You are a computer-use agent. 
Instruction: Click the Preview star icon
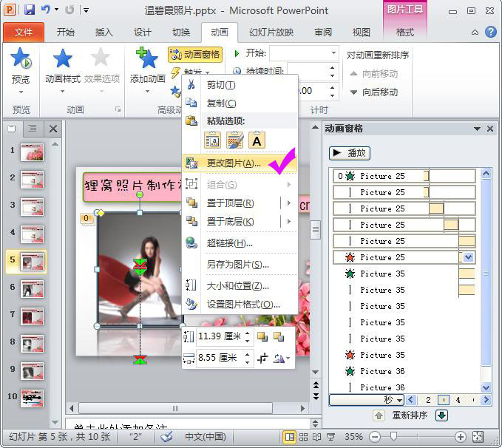point(21,58)
